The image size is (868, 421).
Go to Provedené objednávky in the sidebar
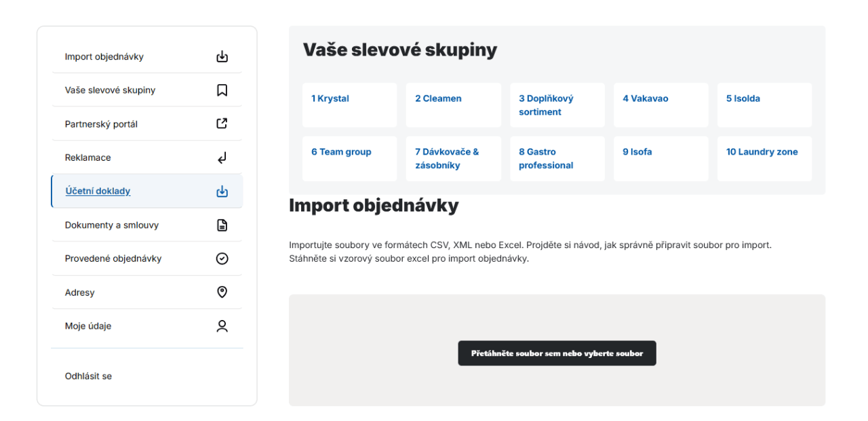click(x=113, y=259)
